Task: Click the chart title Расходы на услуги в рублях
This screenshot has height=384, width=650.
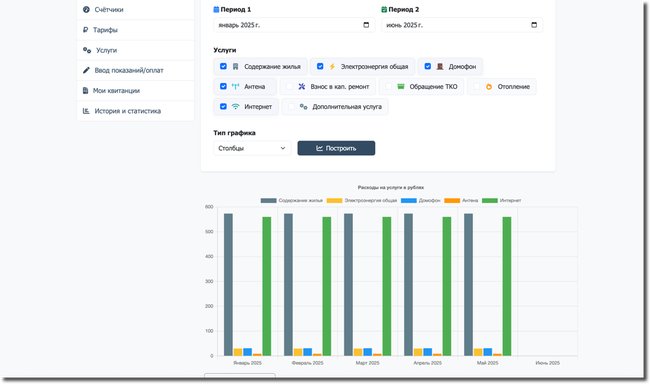Action: (391, 187)
